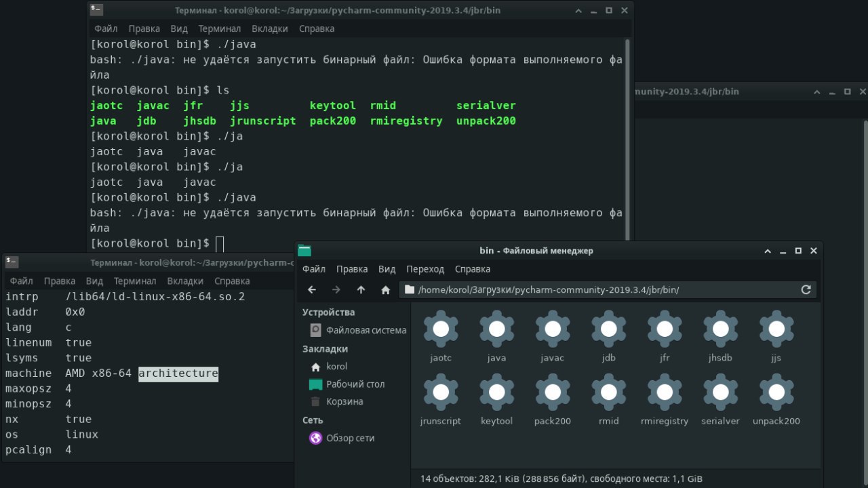868x488 pixels.
Task: Open Вид menu in top terminal
Action: (179, 28)
